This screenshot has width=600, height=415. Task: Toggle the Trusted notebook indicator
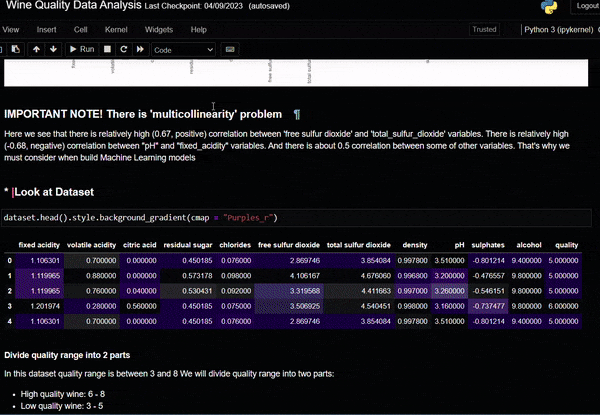click(x=484, y=29)
